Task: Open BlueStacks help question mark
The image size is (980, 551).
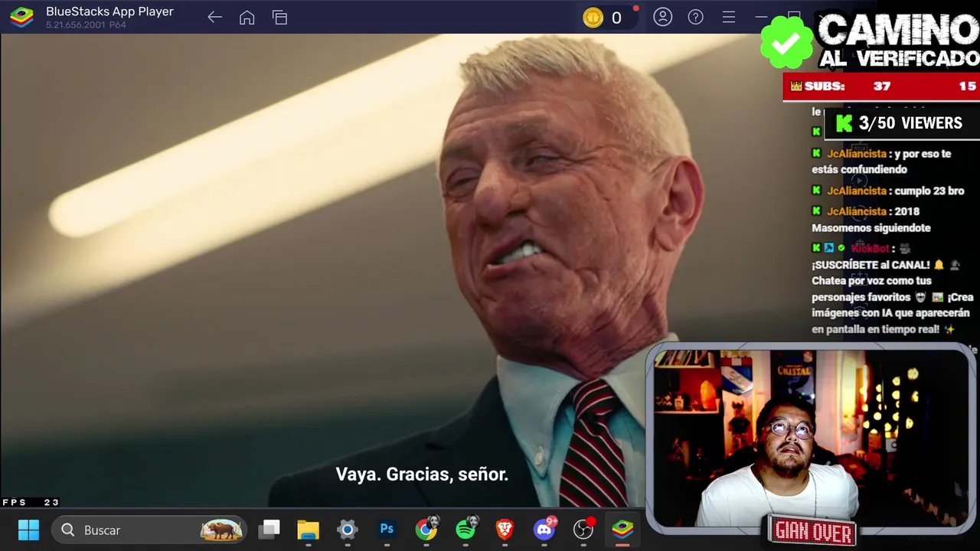Action: click(x=695, y=17)
